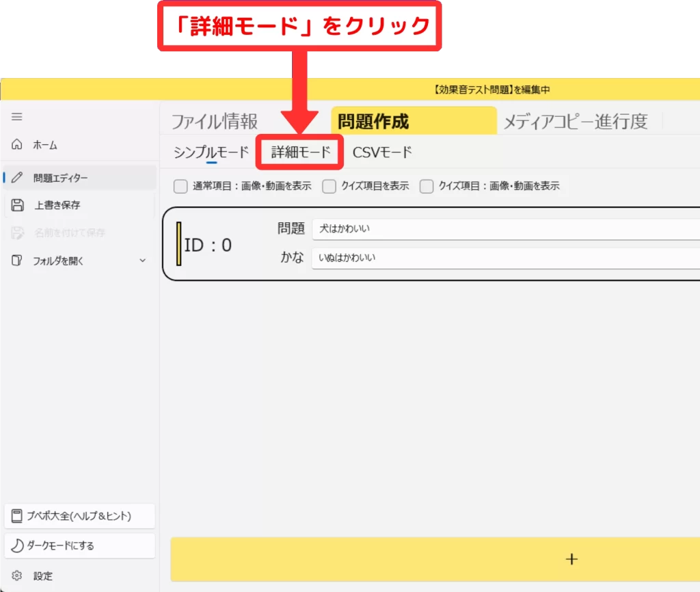700x592 pixels.
Task: Click the book icon for プペポ大全
Action: pyautogui.click(x=17, y=516)
